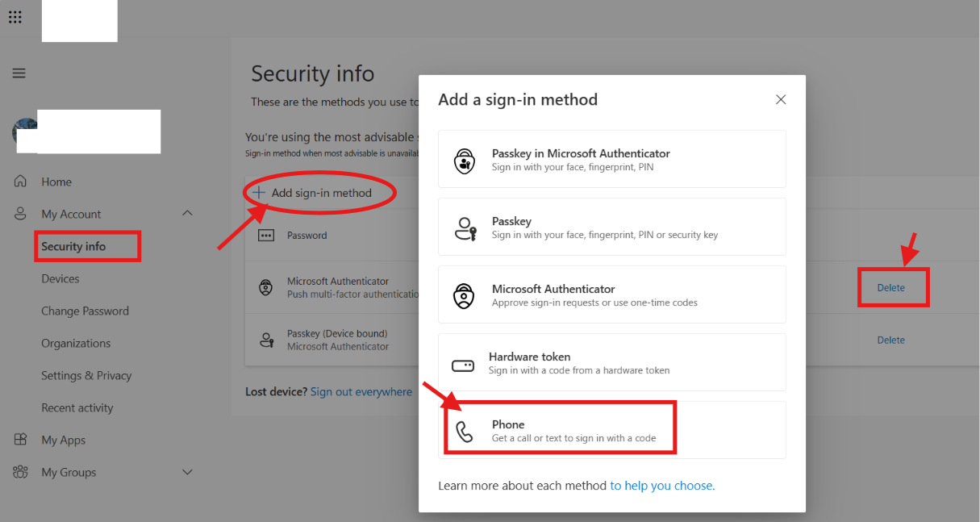The image size is (980, 522).
Task: Select Settings & Privacy menu item
Action: pos(86,375)
